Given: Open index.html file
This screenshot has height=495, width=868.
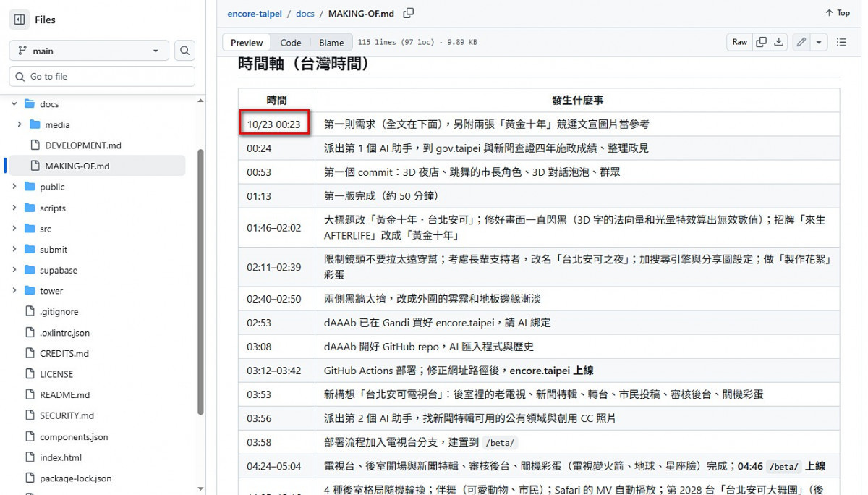Looking at the screenshot, I should tap(61, 457).
